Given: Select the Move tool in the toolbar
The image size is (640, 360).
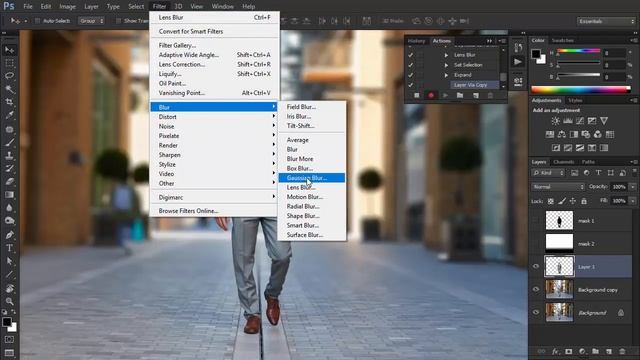Looking at the screenshot, I should pyautogui.click(x=9, y=50).
